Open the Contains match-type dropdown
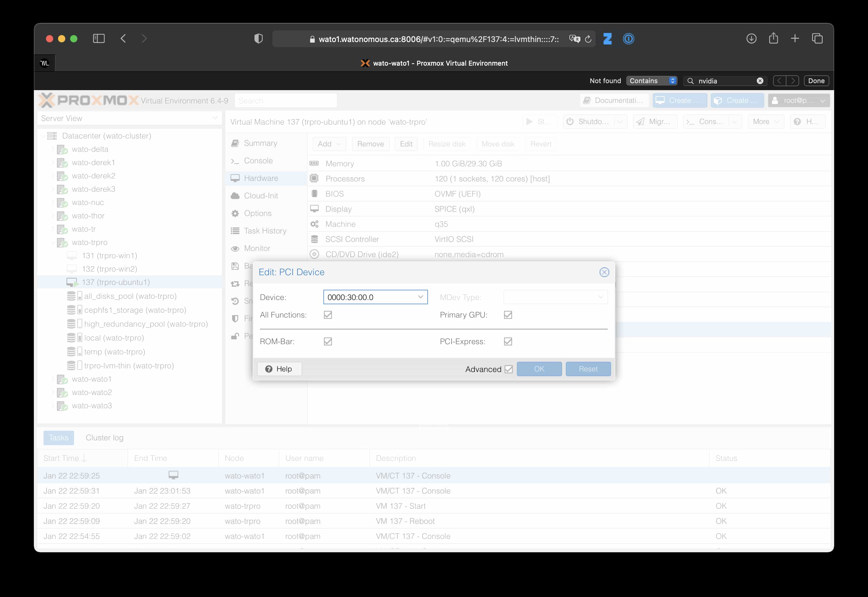The width and height of the screenshot is (868, 597). point(651,81)
